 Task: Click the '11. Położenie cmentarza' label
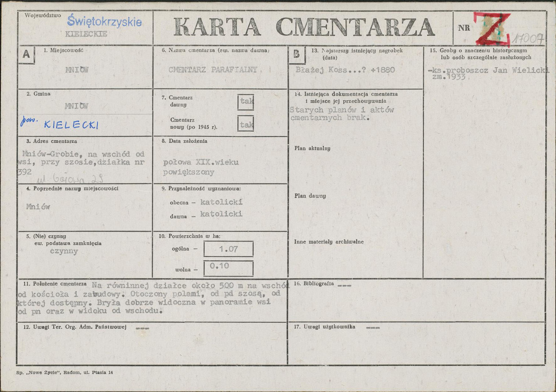[55, 284]
